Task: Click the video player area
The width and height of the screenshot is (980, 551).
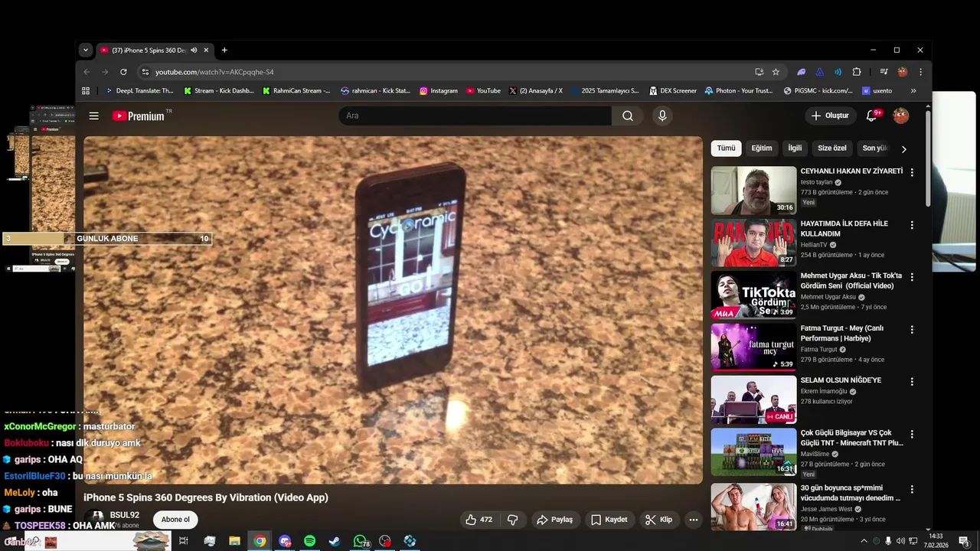Action: pos(393,310)
